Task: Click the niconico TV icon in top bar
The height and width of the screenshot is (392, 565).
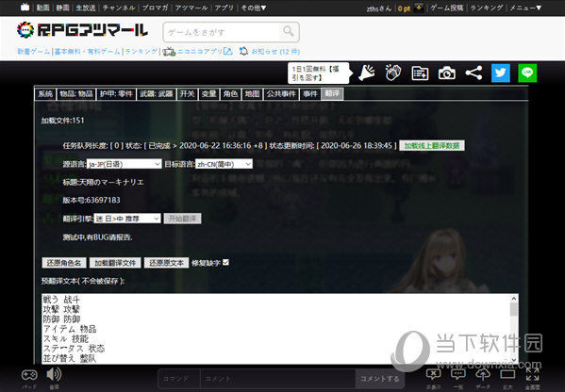Action: tap(25, 7)
